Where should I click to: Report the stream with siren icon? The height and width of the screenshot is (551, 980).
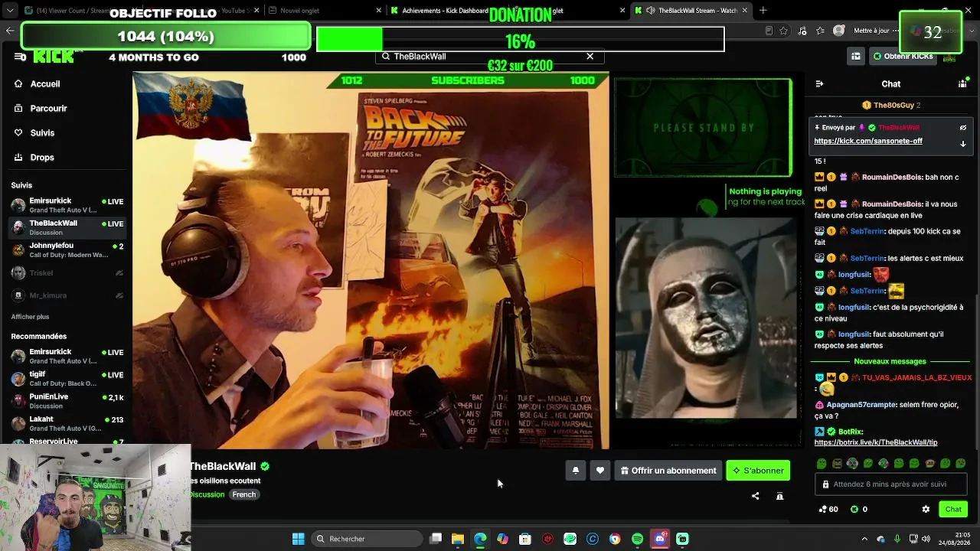coord(780,496)
